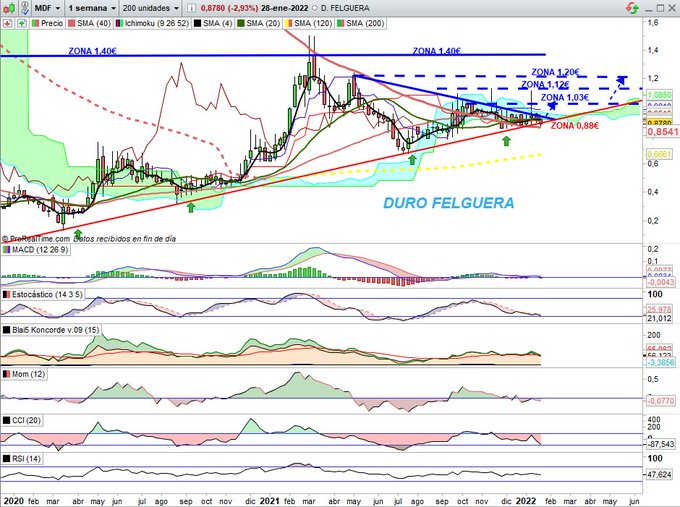Click the 0,8780 (-2,93%) price readout
Viewport: 680px width, 507px height.
pyautogui.click(x=229, y=8)
